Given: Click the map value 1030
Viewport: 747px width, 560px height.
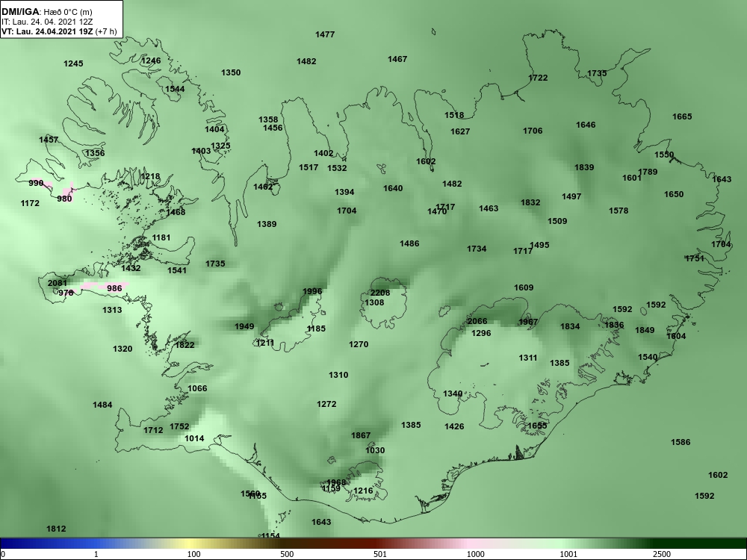Looking at the screenshot, I should pos(375,450).
